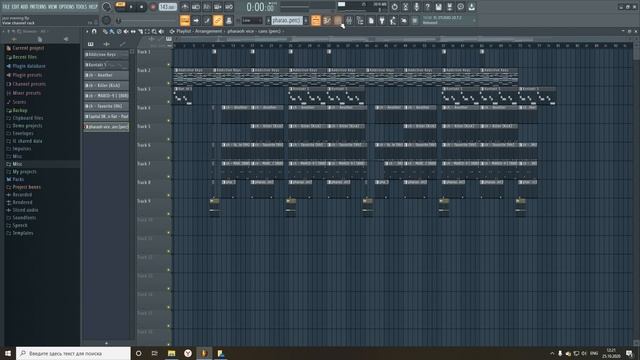Open the help question mark icon
The width and height of the screenshot is (640, 360).
click(427, 7)
